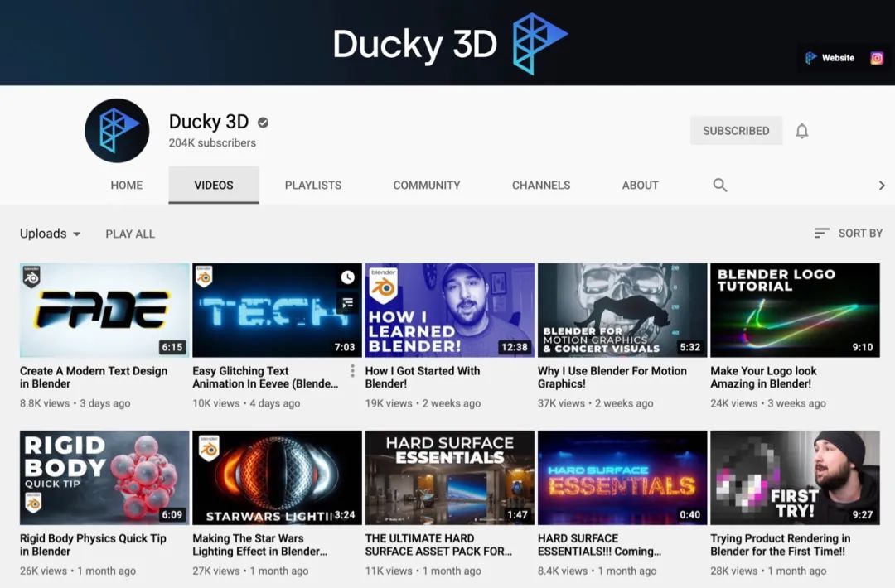The height and width of the screenshot is (588, 895).
Task: Open the Rigid Body Quick Tip thumbnail
Action: (x=104, y=478)
